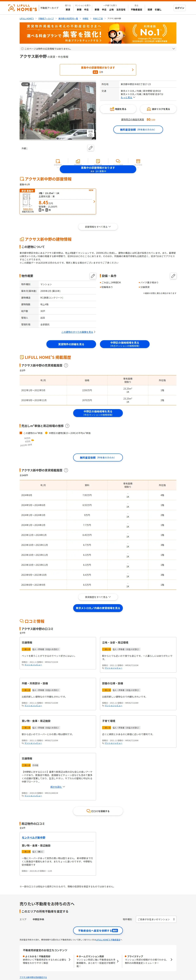Click 中野区の価格相場を見る beside 賃貸物件の詳細
The height and width of the screenshot is (980, 196).
[x=125, y=344]
